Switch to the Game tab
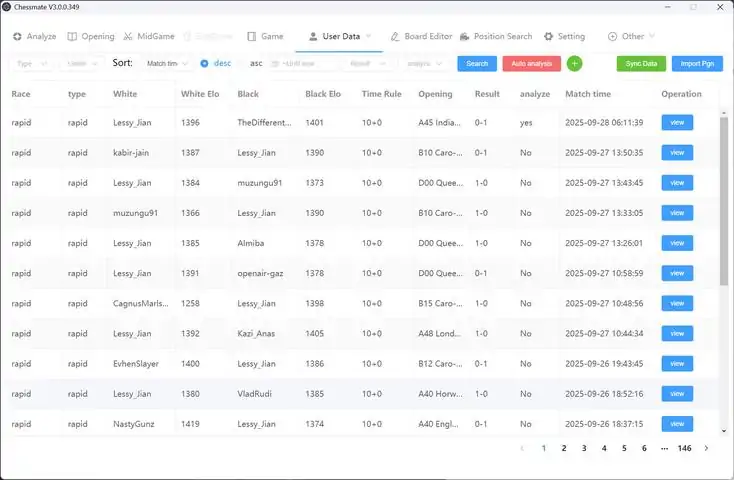 coord(266,37)
